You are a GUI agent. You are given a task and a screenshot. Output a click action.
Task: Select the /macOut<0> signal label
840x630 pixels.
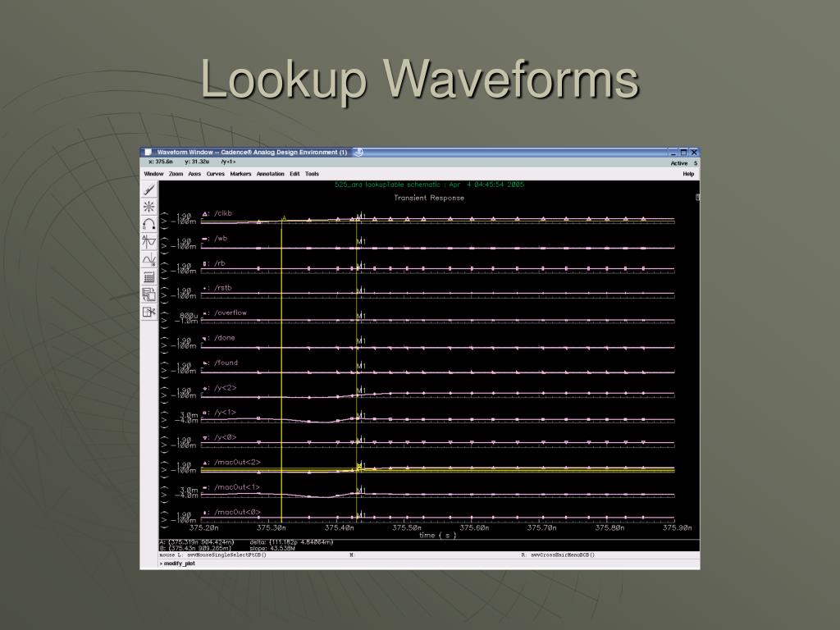[237, 512]
